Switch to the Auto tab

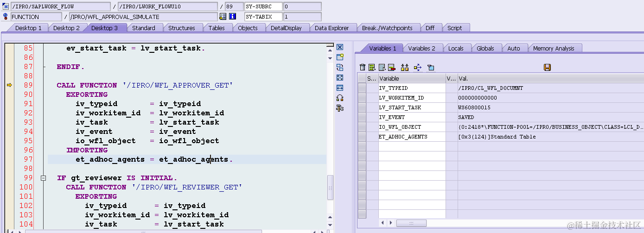coord(514,48)
